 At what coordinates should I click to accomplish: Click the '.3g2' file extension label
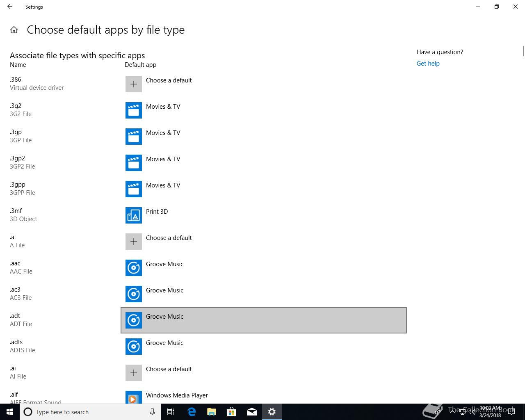click(16, 106)
